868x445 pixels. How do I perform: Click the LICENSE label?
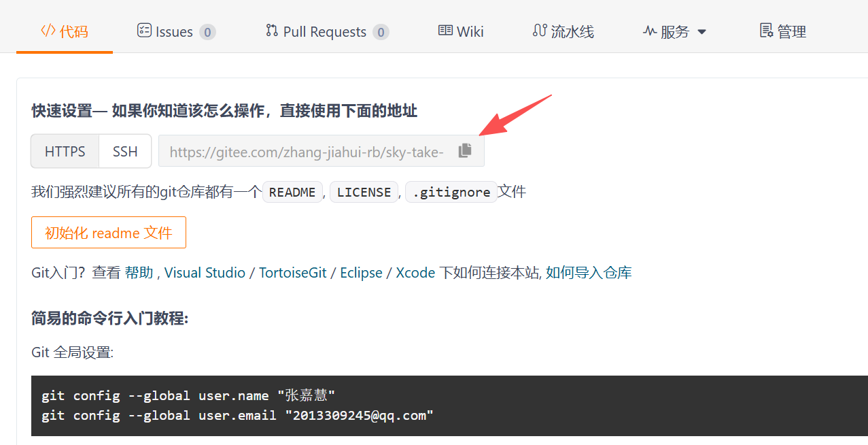tap(364, 193)
